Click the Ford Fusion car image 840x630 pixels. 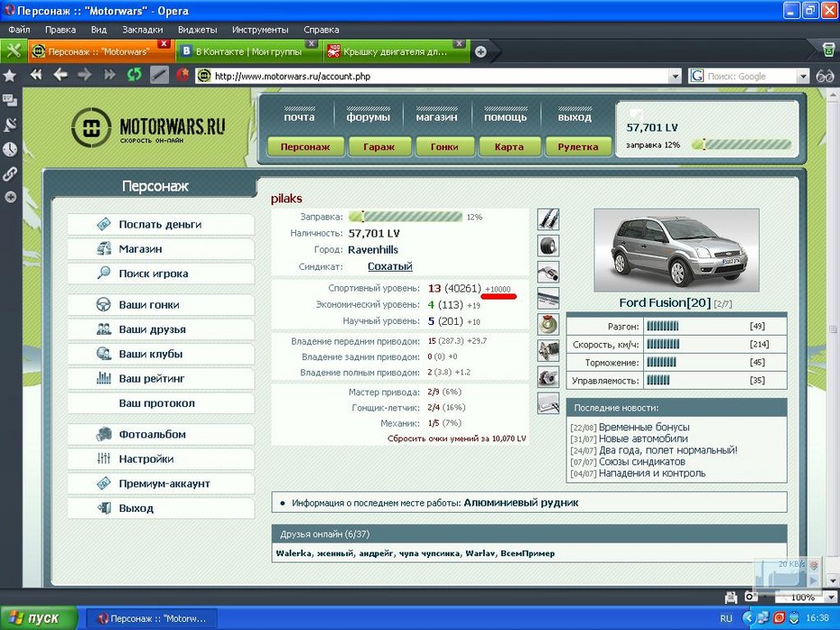[x=677, y=250]
